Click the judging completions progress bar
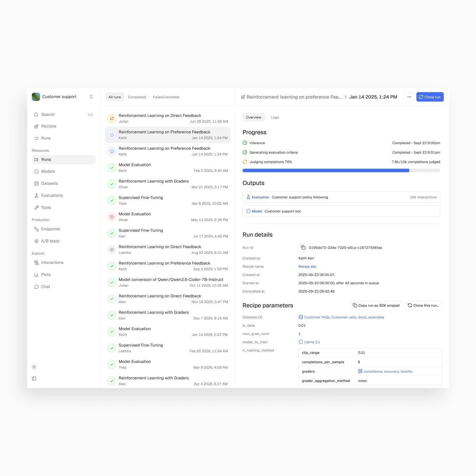The height and width of the screenshot is (476, 476). click(x=341, y=171)
